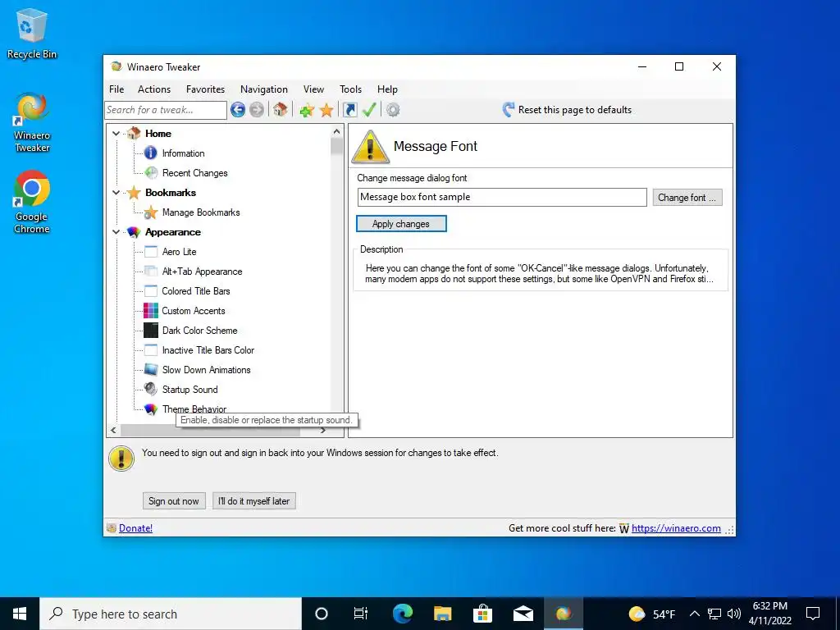Select Alt+Tab Appearance in the tree
840x630 pixels.
202,272
